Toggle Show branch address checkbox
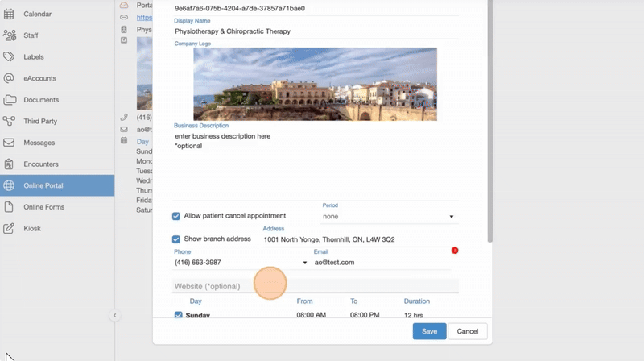Viewport: 644px width, 361px height. 176,239
